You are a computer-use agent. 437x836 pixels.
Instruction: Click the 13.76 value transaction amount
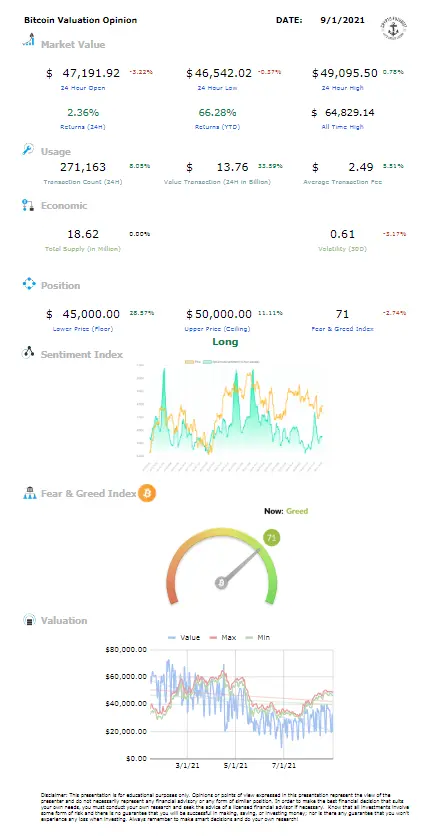tap(232, 167)
